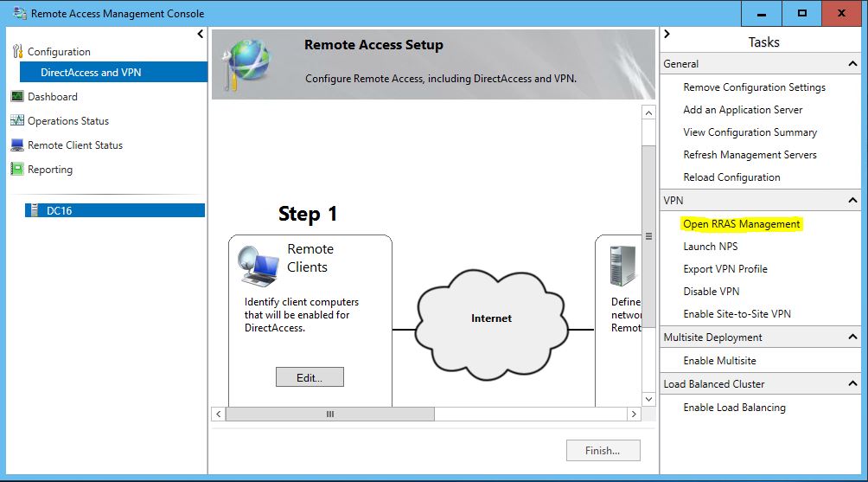Go to Operations Status
This screenshot has width=868, height=482.
(x=68, y=121)
